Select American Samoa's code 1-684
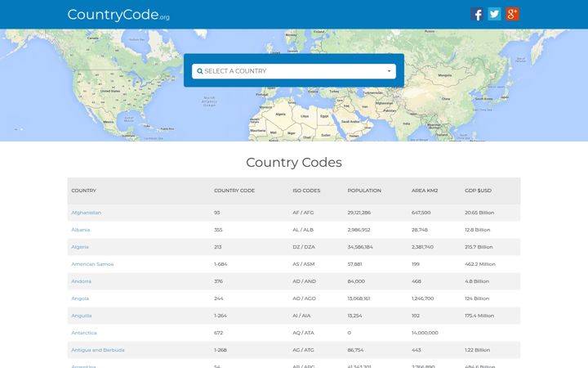This screenshot has width=588, height=368. click(x=220, y=264)
